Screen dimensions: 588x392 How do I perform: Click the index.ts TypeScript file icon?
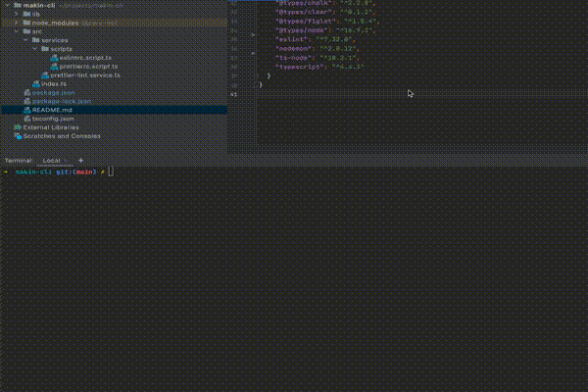pos(36,83)
